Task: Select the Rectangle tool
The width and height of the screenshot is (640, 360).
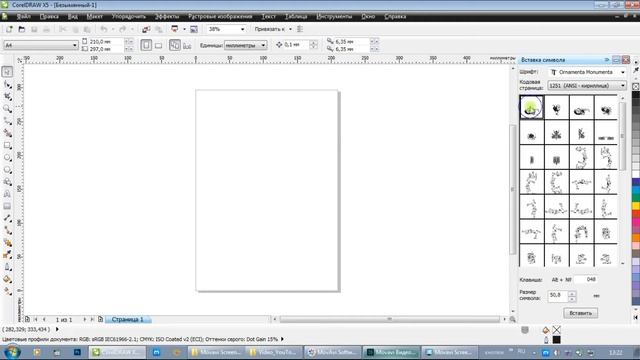Action: 7,146
